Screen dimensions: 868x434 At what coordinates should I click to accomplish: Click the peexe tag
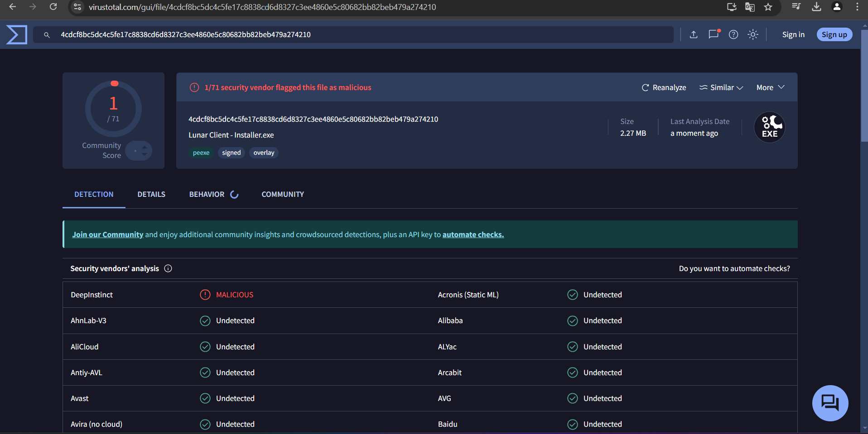(x=201, y=153)
